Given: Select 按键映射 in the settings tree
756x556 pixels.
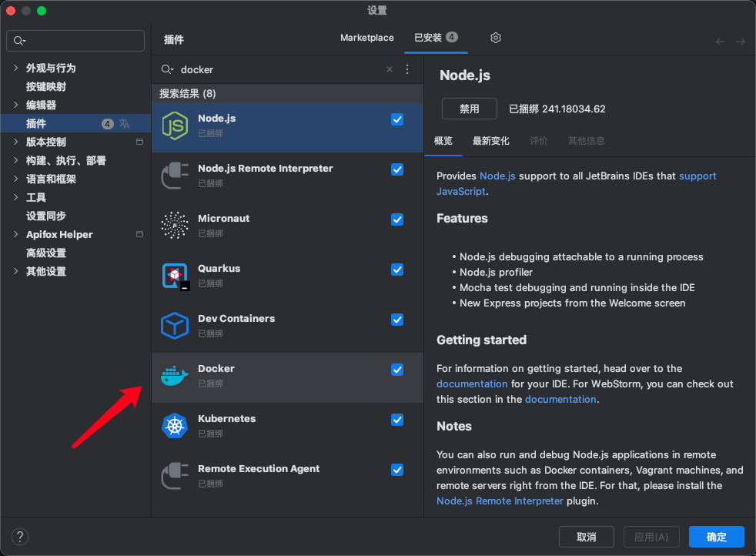Looking at the screenshot, I should tap(45, 86).
